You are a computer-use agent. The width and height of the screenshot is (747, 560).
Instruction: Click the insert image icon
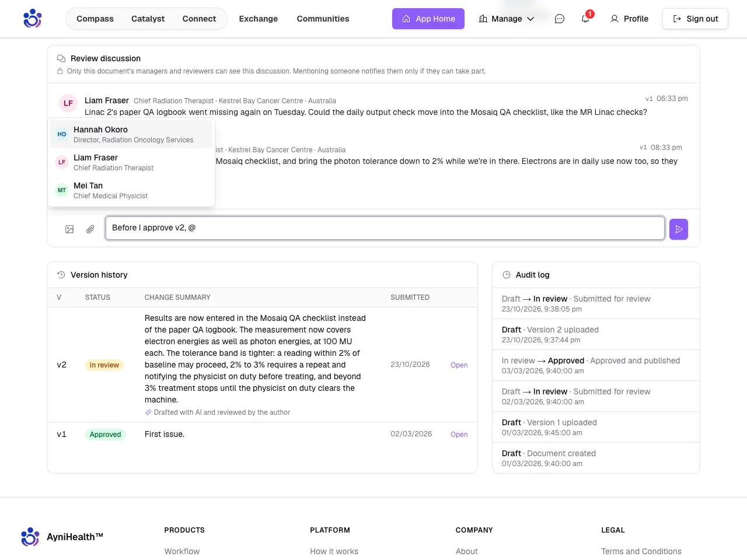69,229
